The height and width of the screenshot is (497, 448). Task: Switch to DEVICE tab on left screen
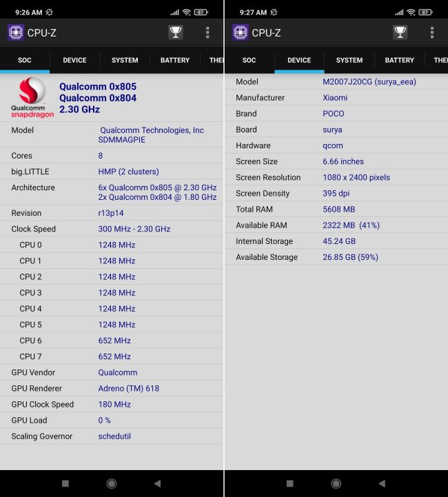[x=74, y=60]
